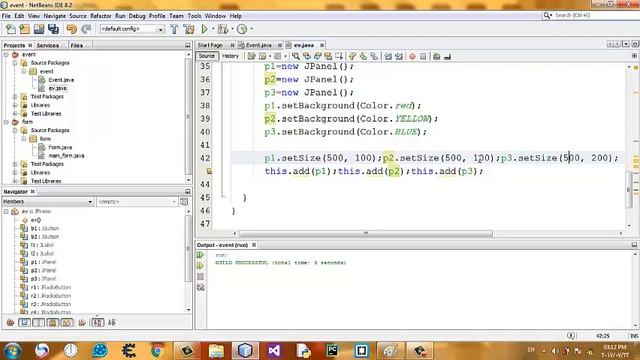Screen dimensions: 640x360
Task: Click the Stop Macro Recording icon
Action: pos(423,56)
